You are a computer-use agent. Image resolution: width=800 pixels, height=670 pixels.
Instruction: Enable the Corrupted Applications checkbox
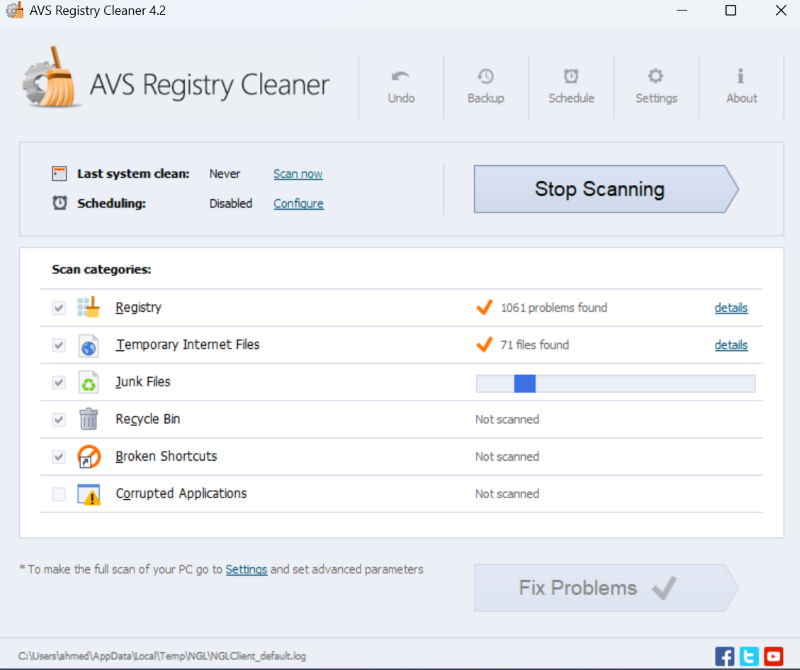[x=59, y=494]
